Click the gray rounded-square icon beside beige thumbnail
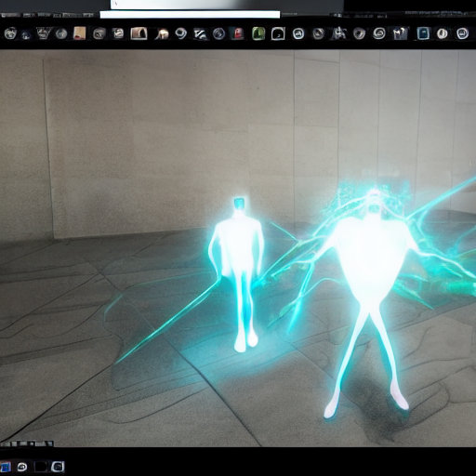The image size is (476, 476). point(99,33)
